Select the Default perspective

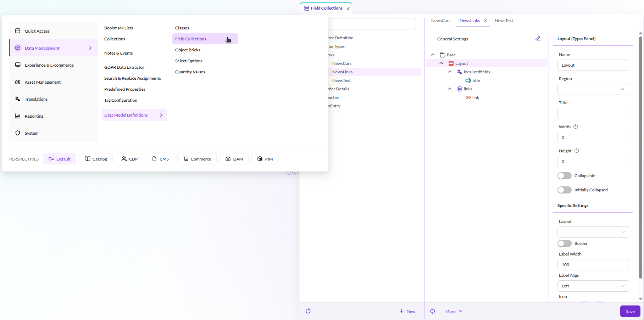[x=60, y=159]
